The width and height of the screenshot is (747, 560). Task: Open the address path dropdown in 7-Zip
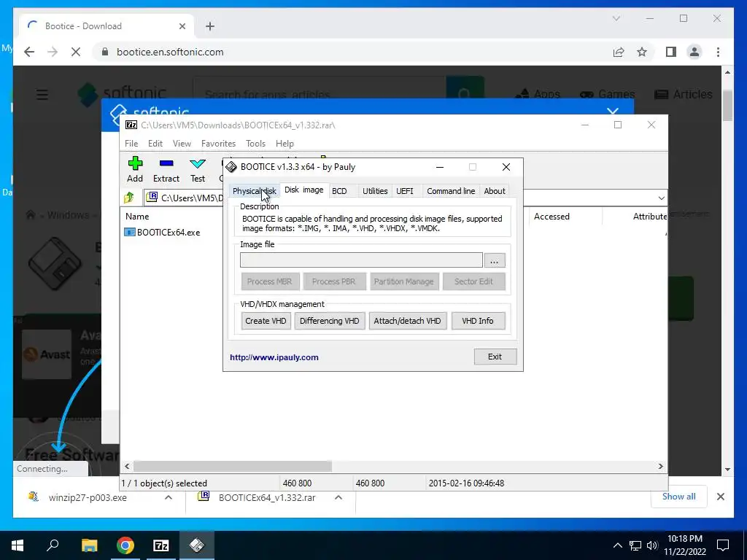click(661, 198)
